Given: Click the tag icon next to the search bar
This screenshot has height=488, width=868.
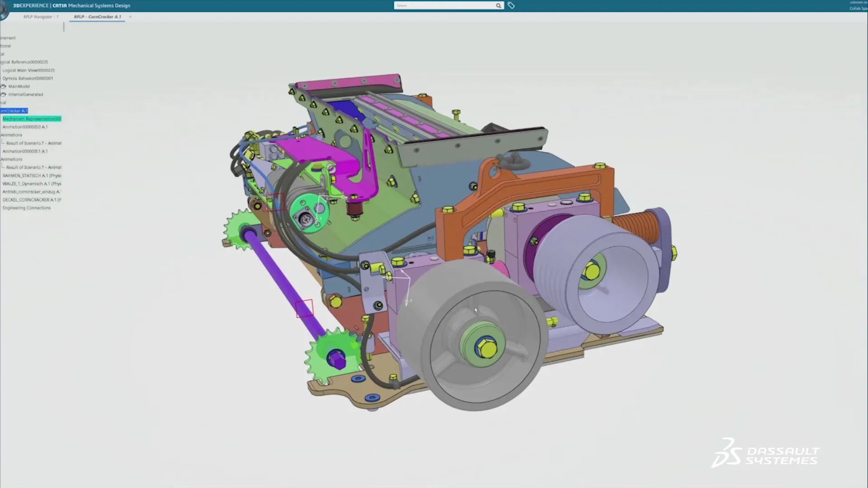Looking at the screenshot, I should 511,5.
